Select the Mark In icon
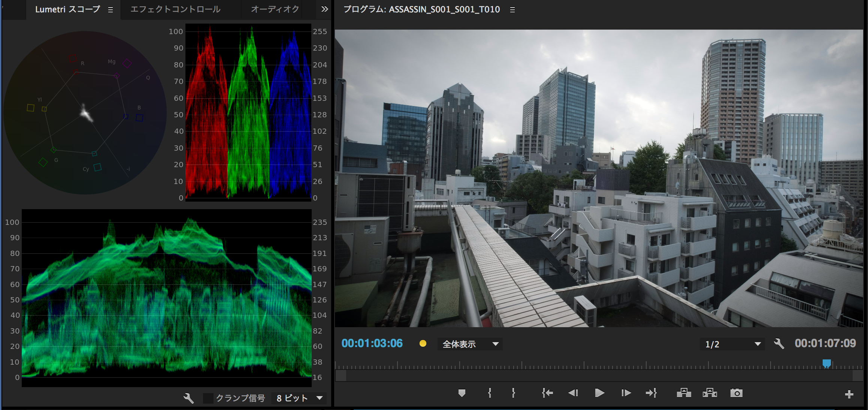 pos(489,393)
